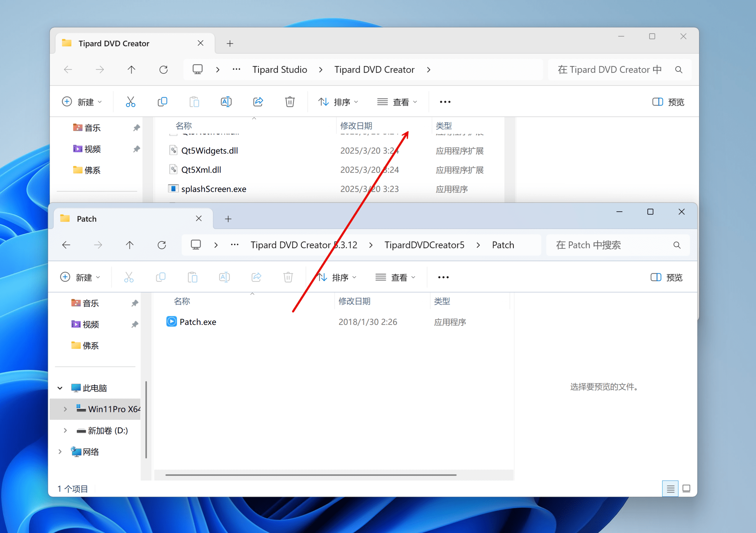Toggle the preview pane in Patch window
The image size is (756, 533).
click(667, 277)
